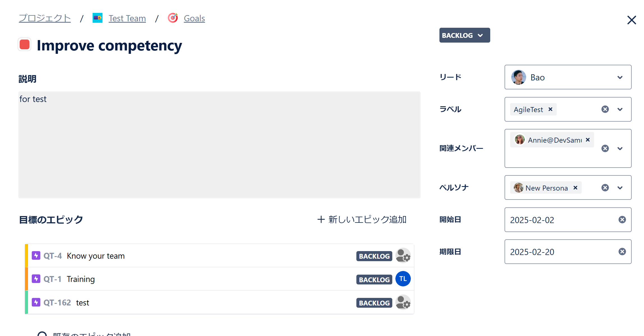
Task: Open the QT-4 Know your team epic
Action: 96,256
